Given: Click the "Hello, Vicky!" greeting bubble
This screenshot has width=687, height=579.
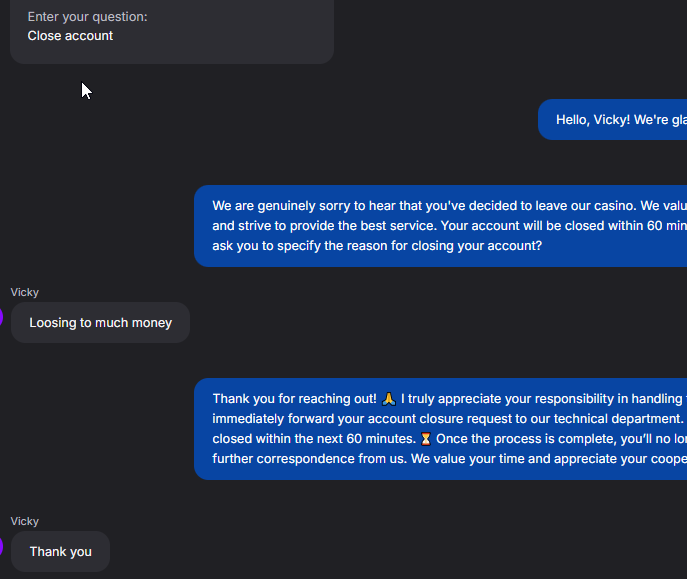Looking at the screenshot, I should tap(612, 120).
